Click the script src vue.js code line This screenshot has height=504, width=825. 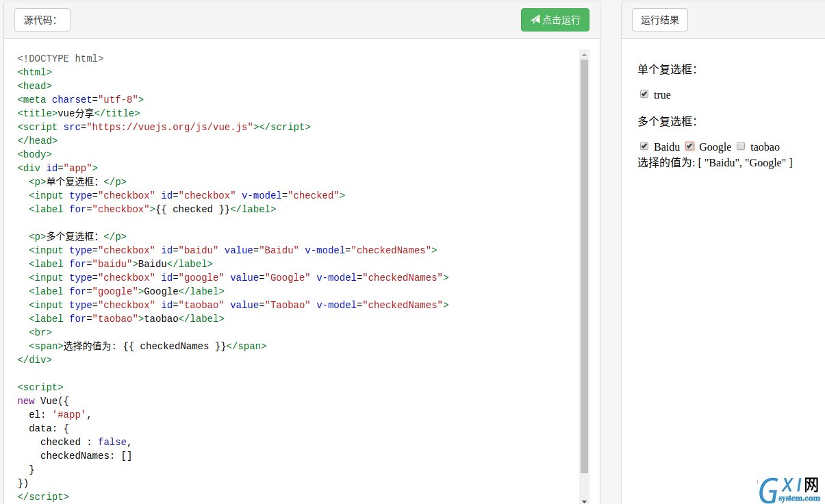(164, 127)
